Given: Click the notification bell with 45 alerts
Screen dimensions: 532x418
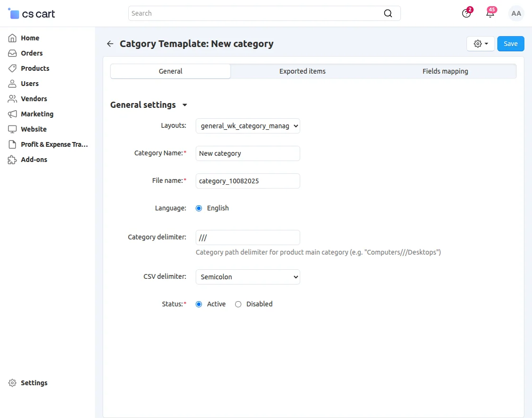Looking at the screenshot, I should (490, 13).
